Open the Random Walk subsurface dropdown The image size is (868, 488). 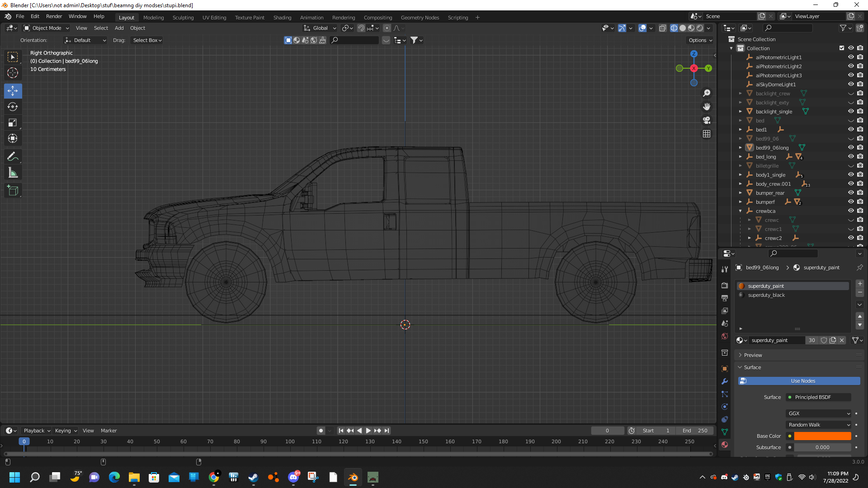click(819, 425)
